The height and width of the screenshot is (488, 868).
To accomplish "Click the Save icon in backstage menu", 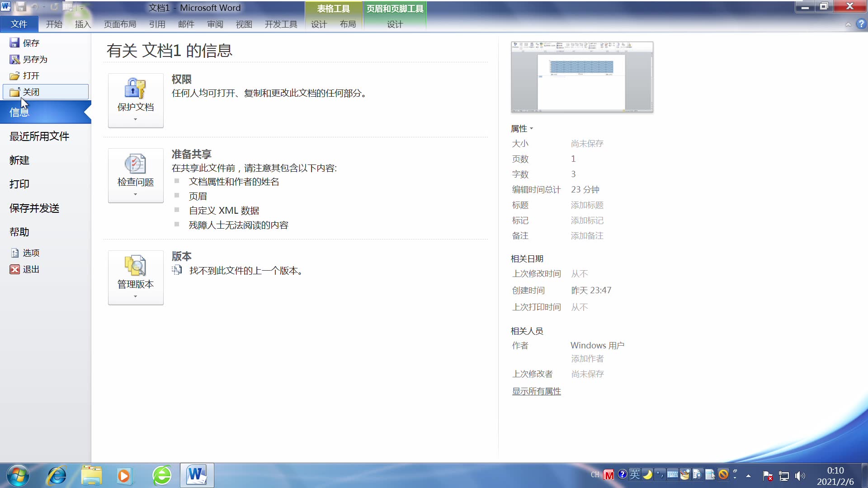I will tap(14, 43).
